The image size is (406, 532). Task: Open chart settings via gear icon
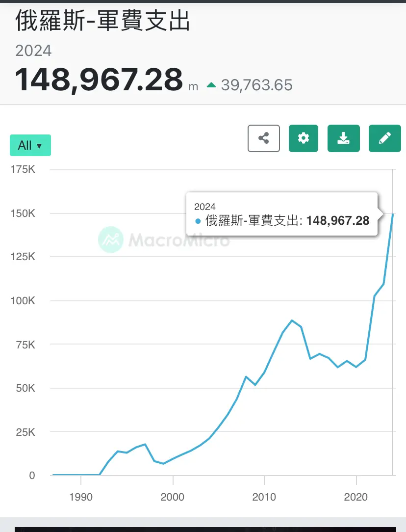click(x=304, y=138)
